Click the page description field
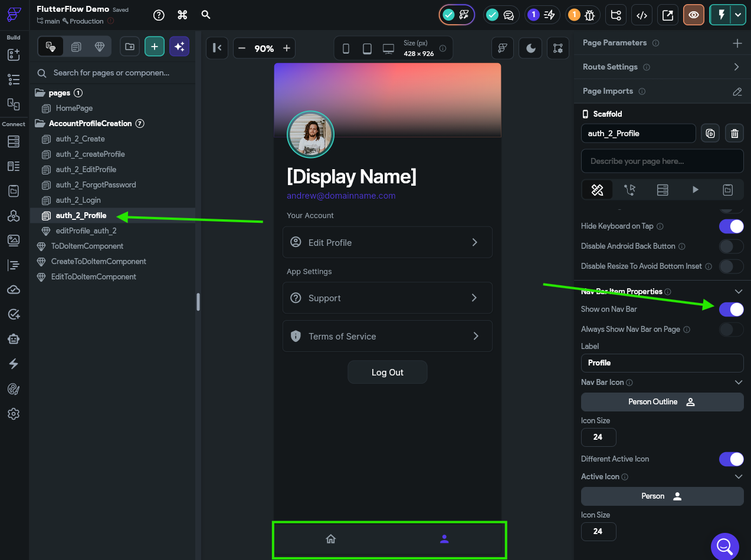The image size is (751, 560). point(663,161)
